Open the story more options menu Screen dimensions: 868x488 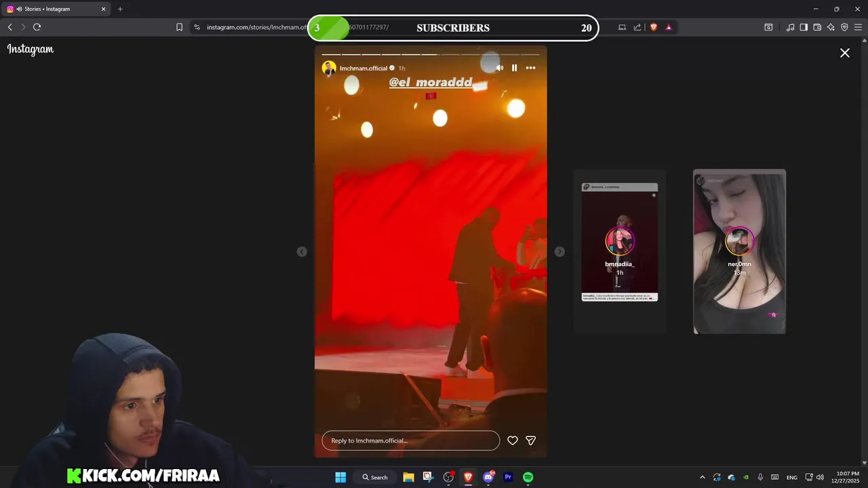point(530,68)
